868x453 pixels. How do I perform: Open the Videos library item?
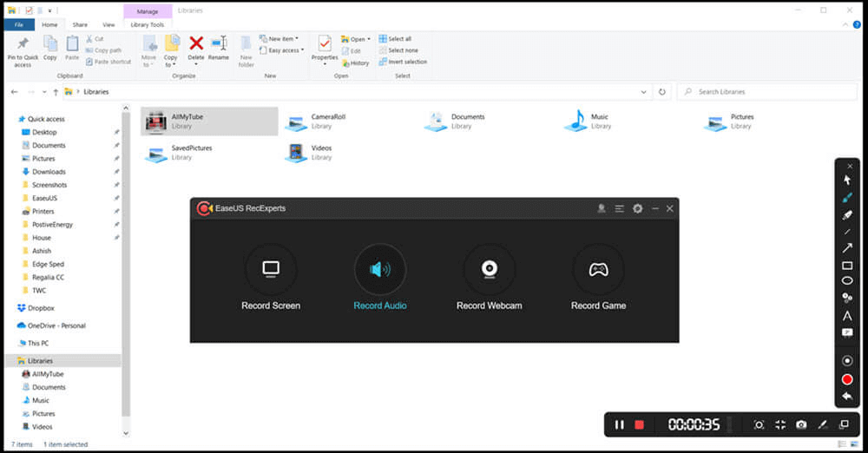[309, 153]
